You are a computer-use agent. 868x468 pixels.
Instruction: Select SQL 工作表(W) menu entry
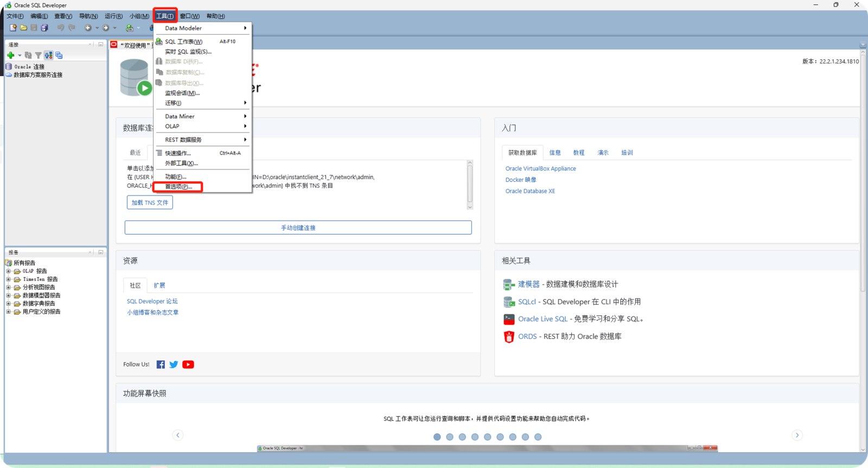click(x=203, y=42)
